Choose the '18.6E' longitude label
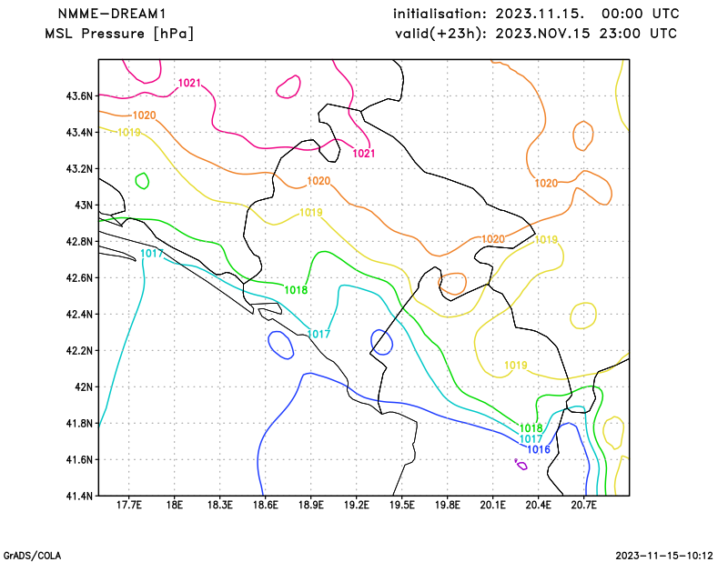728x562 pixels. (266, 505)
